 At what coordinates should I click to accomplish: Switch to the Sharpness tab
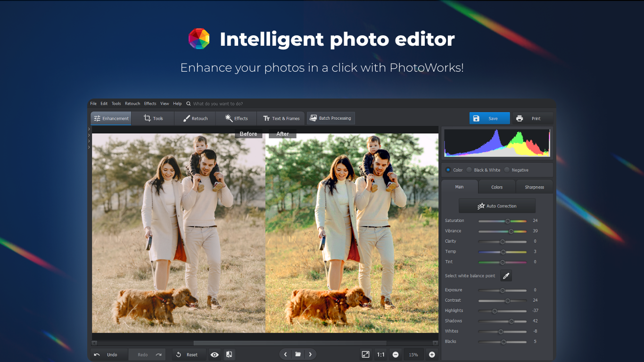(534, 187)
